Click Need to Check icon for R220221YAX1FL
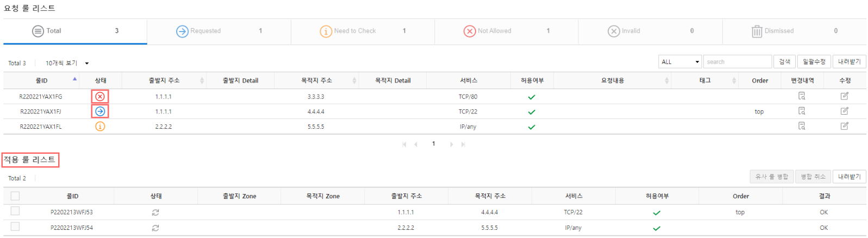This screenshot has height=238, width=868. coord(100,127)
